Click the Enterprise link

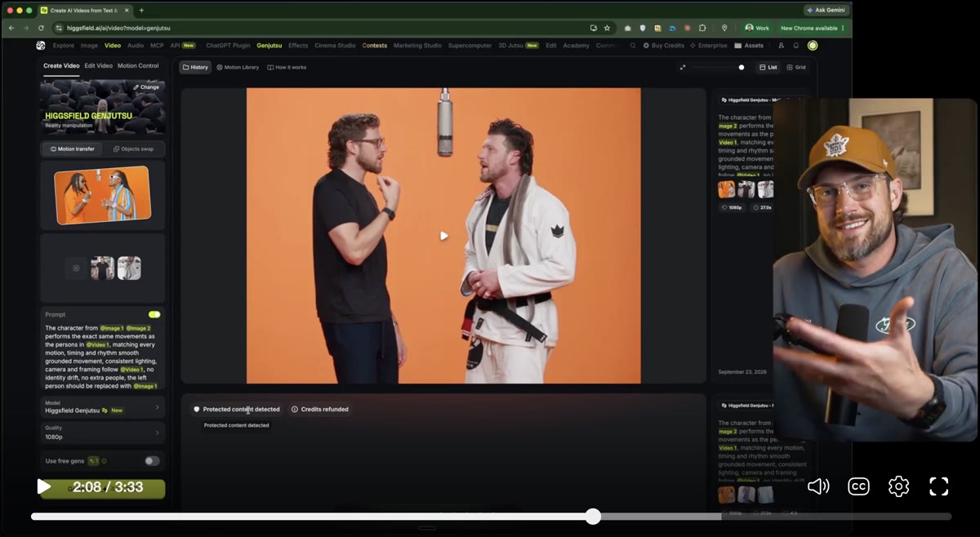(x=709, y=46)
